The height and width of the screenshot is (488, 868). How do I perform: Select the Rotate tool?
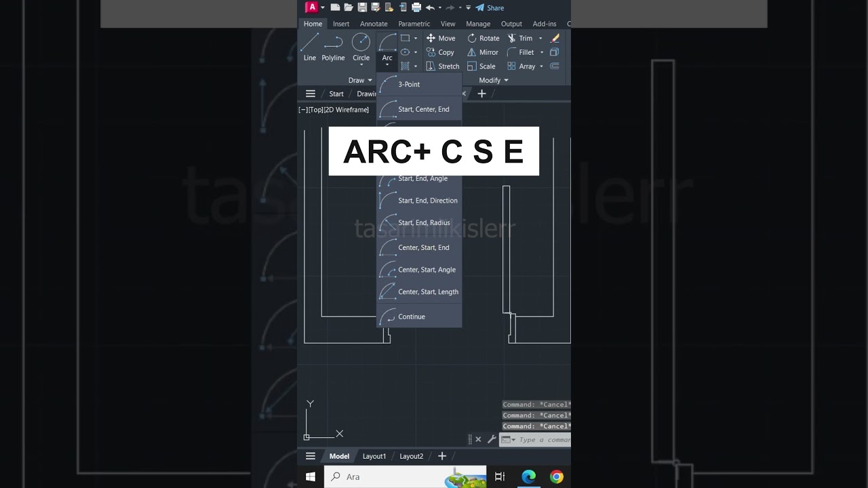(484, 38)
